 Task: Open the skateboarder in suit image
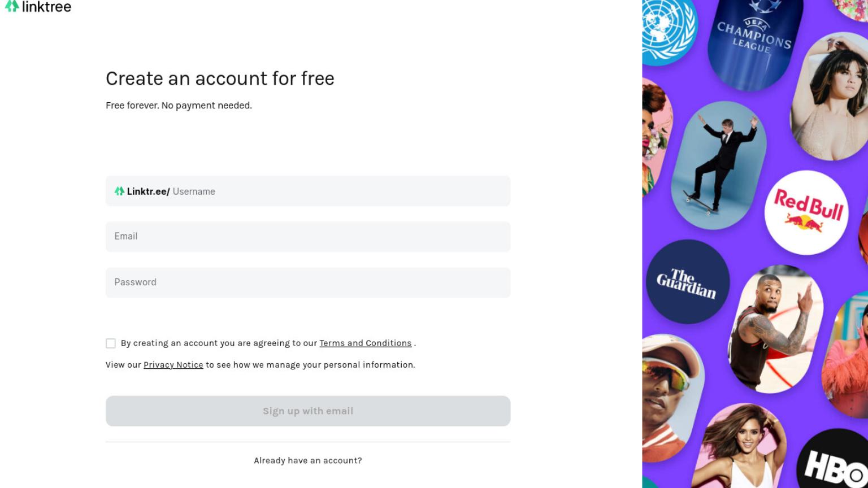tap(719, 165)
